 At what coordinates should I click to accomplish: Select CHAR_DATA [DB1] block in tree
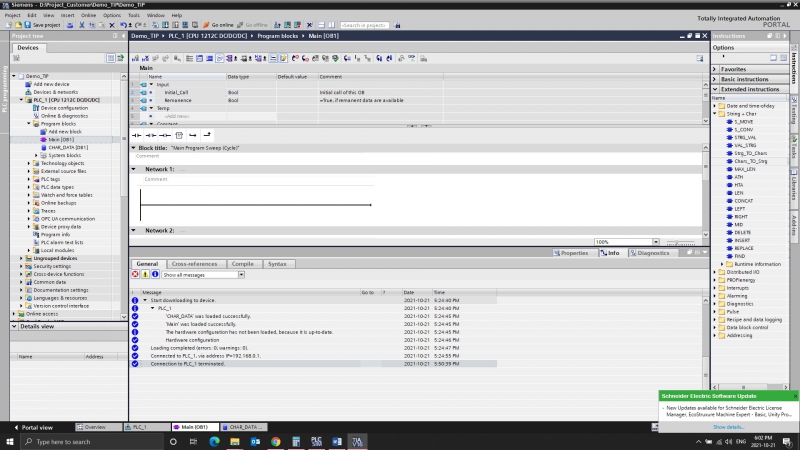68,147
